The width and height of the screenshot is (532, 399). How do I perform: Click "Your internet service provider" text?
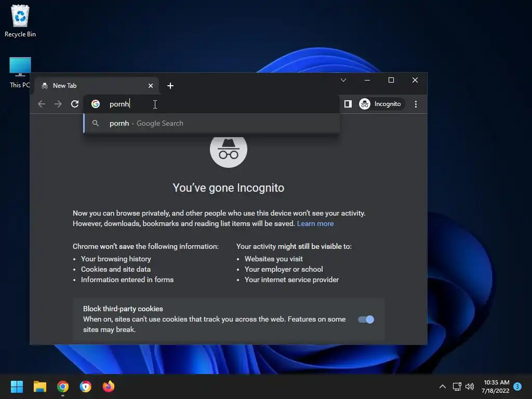(292, 280)
